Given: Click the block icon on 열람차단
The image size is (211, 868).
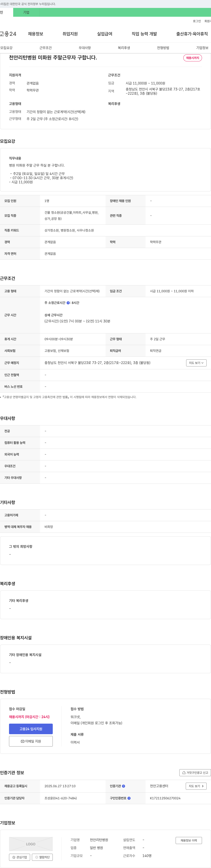Looking at the screenshot, I should (37, 857).
